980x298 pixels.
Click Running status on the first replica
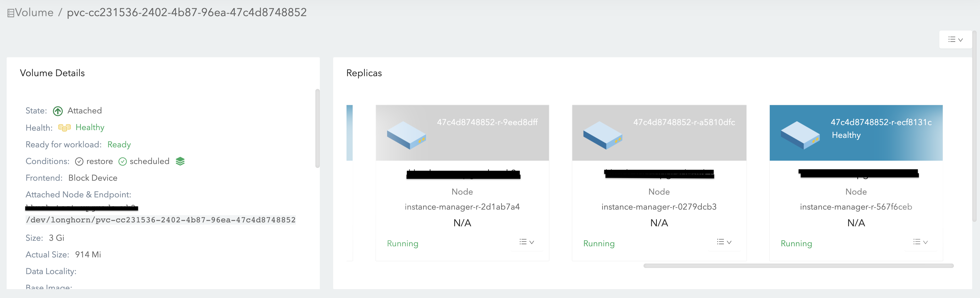pos(402,244)
